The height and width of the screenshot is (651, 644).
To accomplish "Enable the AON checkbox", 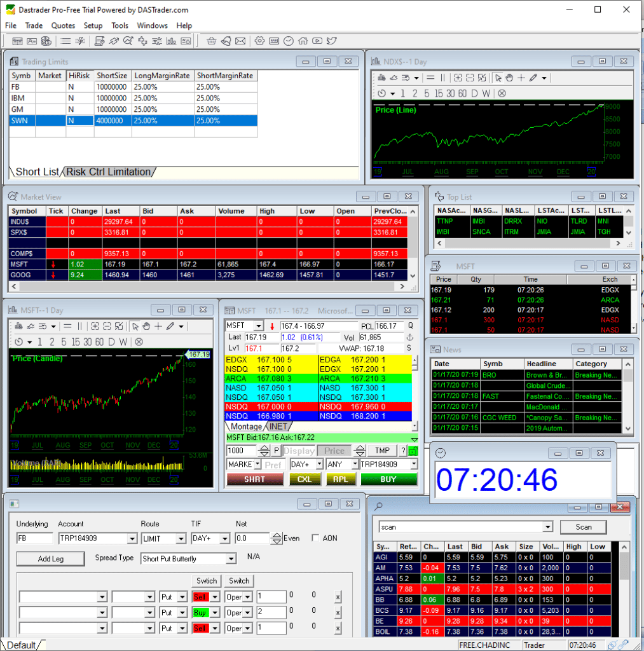I will point(316,538).
